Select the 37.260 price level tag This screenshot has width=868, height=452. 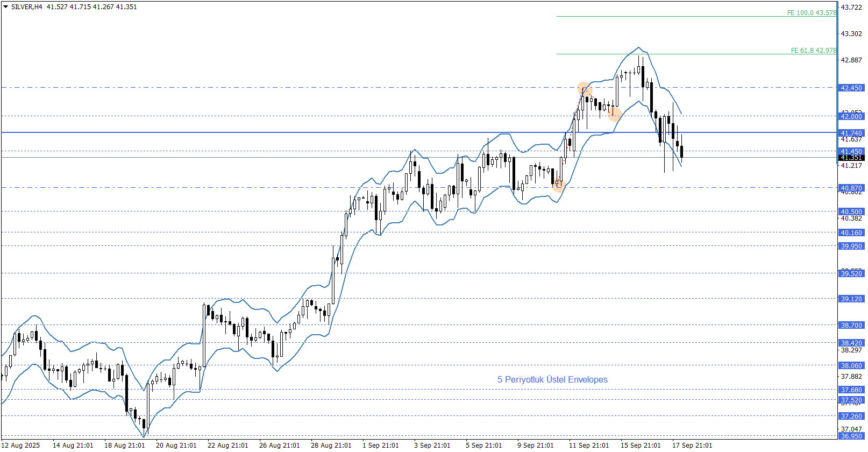(851, 416)
